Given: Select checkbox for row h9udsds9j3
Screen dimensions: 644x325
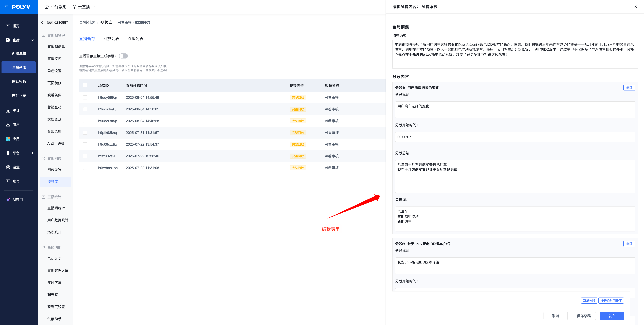Looking at the screenshot, I should [x=85, y=109].
